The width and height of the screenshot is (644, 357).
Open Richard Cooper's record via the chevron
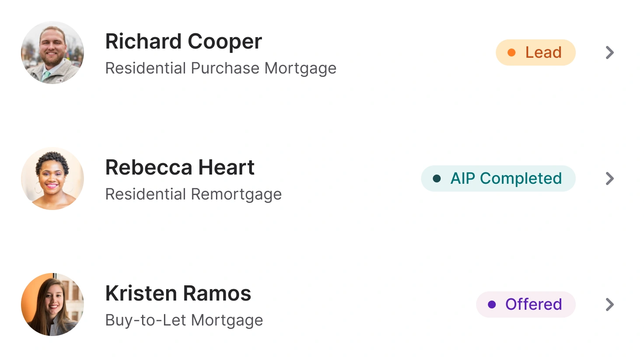pos(609,52)
